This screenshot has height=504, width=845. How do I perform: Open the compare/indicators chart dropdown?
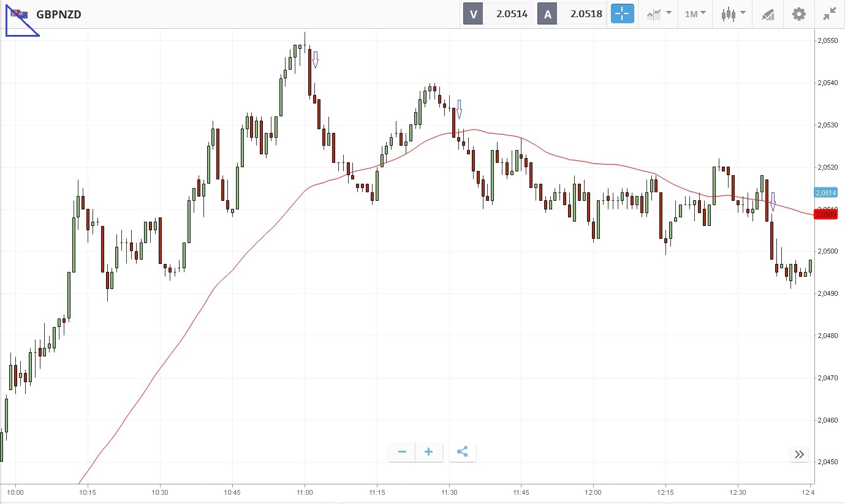click(x=659, y=13)
